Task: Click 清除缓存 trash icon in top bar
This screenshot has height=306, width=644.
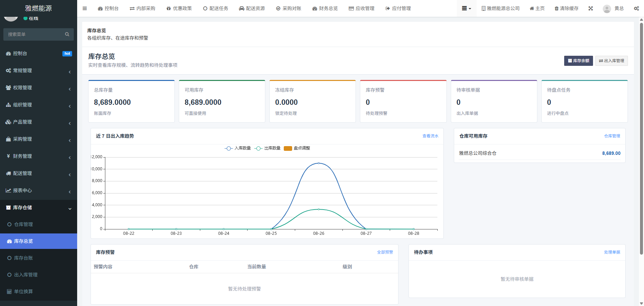Action: click(567, 8)
